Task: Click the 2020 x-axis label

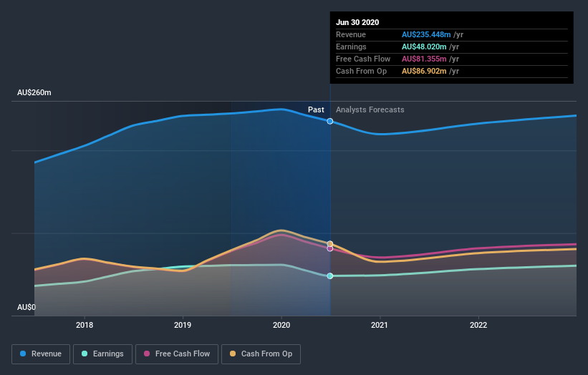Action: (281, 325)
